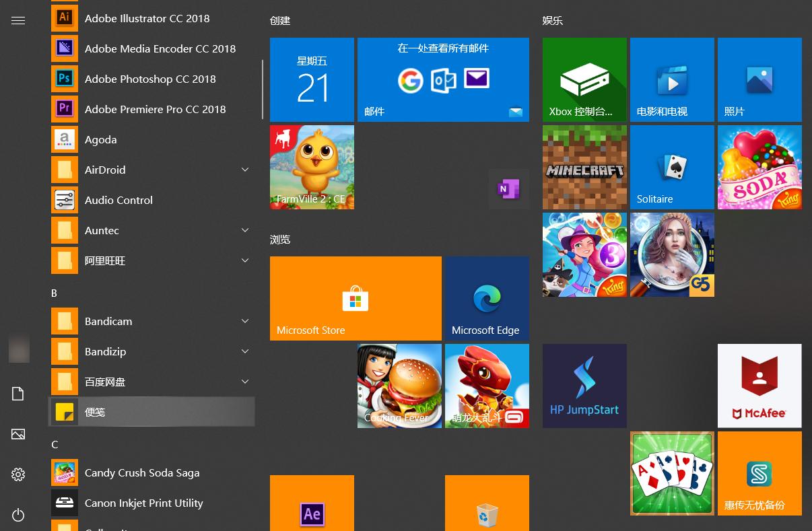Open the Pictures icon in the sidebar

click(x=18, y=434)
